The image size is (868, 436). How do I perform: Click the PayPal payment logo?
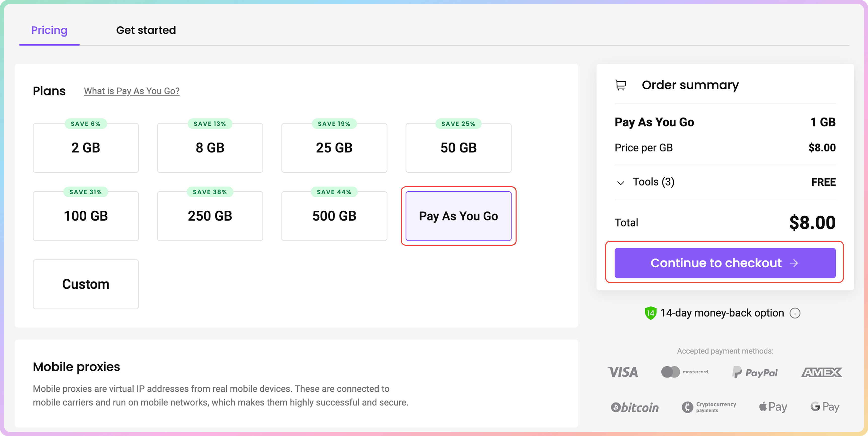point(755,372)
